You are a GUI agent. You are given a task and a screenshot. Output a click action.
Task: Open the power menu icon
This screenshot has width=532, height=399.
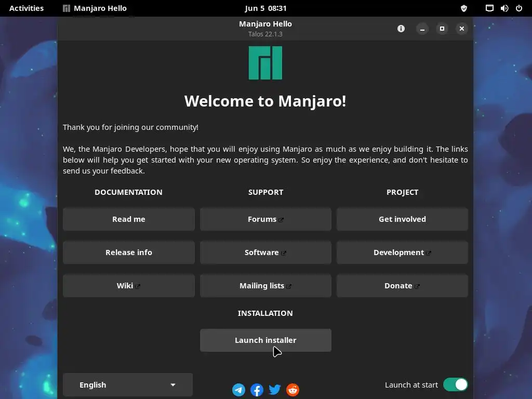point(519,8)
